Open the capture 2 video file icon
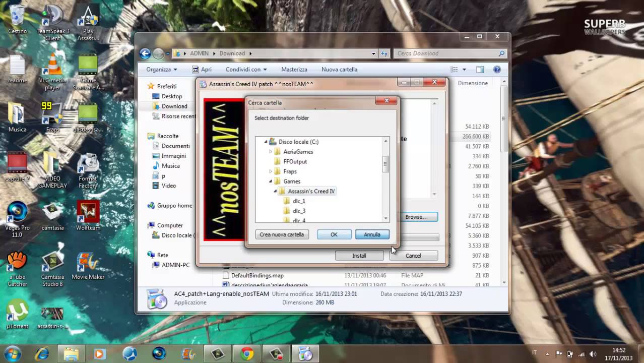Screen dimensions: 644x363 17,167
